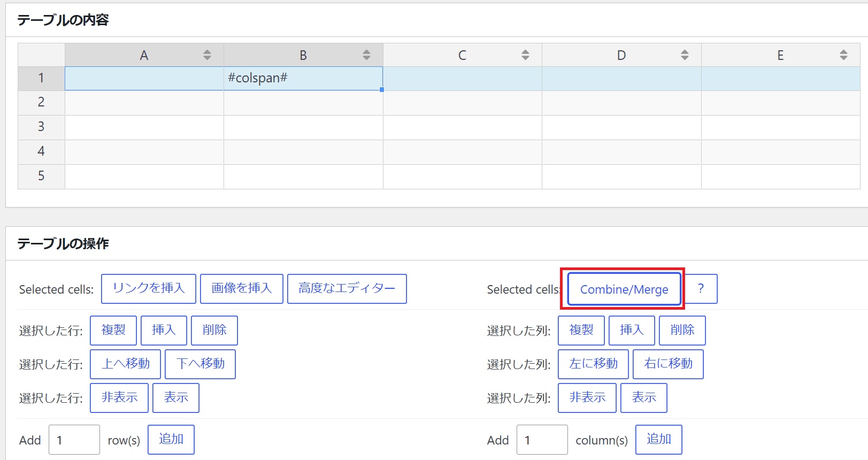This screenshot has height=460, width=868.
Task: Click 左に移動 to move column left
Action: (593, 364)
